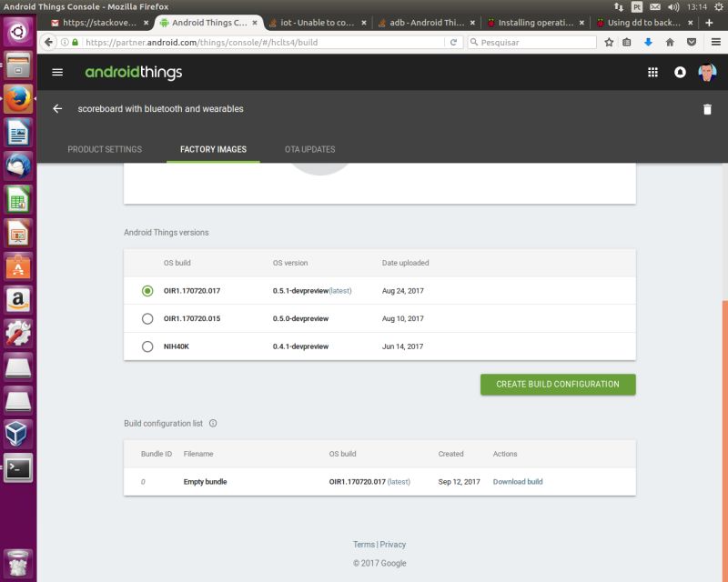Open the mail envelope indicator
Viewport: 728px width, 582px height.
[655, 7]
